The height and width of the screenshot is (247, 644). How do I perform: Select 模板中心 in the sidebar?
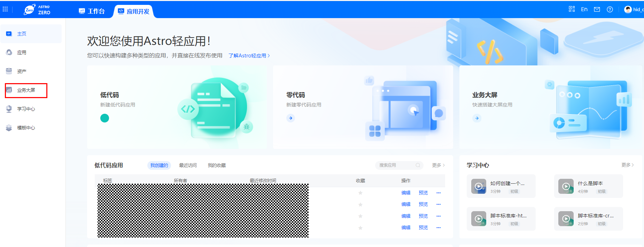(x=31, y=128)
